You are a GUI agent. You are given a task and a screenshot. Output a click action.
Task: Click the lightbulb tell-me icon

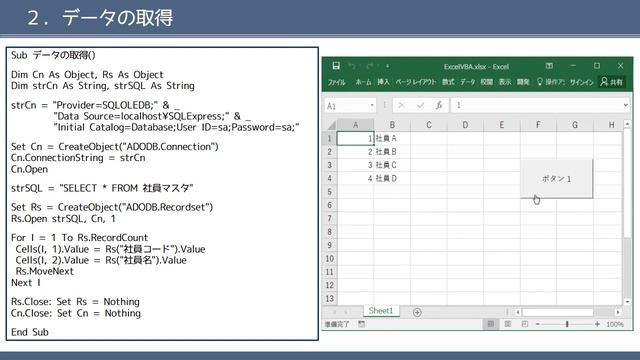pos(540,82)
